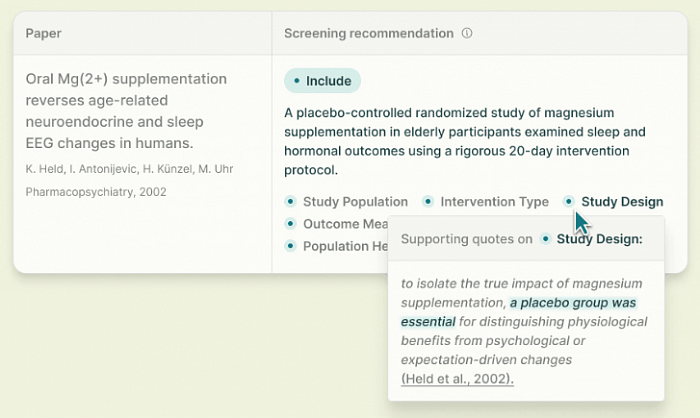700x418 pixels.
Task: Click the Paper column header
Action: click(x=43, y=33)
